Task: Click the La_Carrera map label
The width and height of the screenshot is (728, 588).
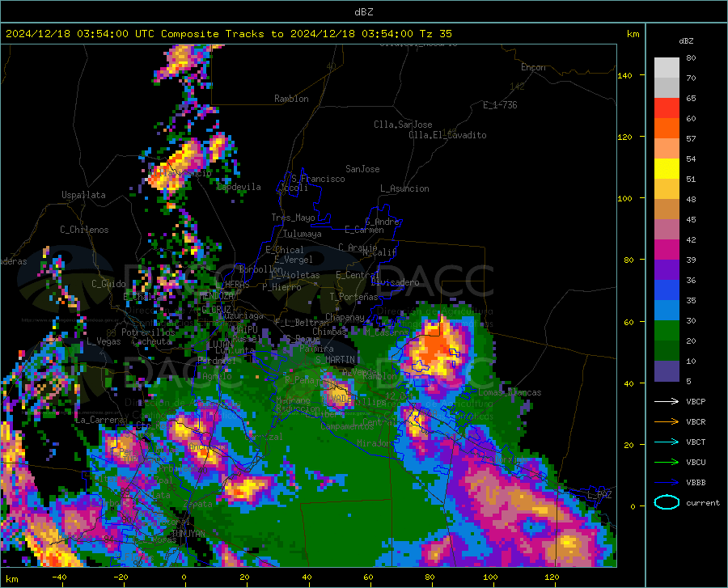Action: coord(101,420)
